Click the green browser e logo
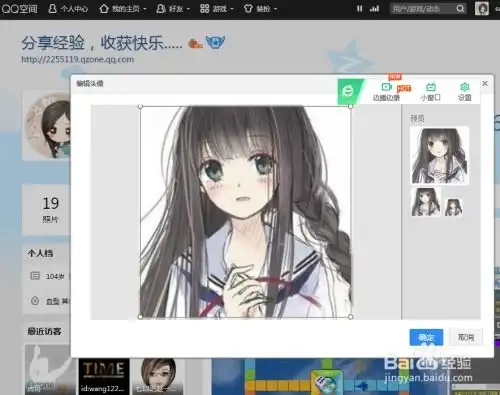 (348, 91)
